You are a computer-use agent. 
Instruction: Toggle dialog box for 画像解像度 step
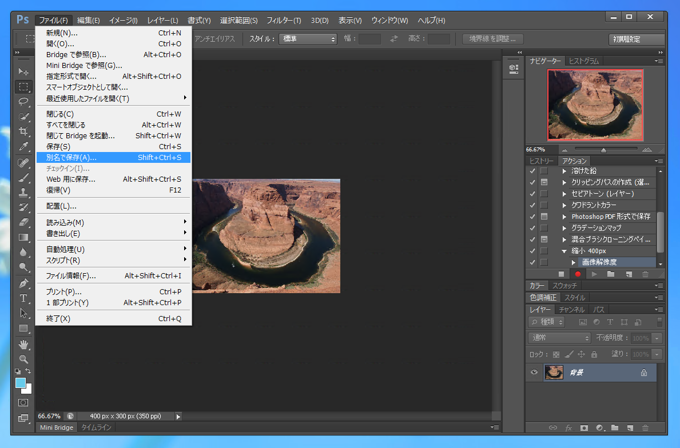click(x=544, y=262)
